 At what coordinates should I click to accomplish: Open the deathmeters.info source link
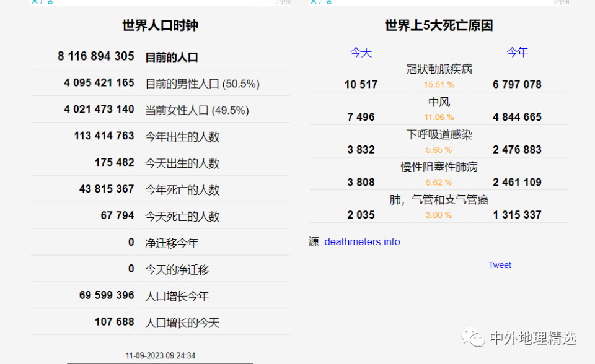[x=362, y=241]
